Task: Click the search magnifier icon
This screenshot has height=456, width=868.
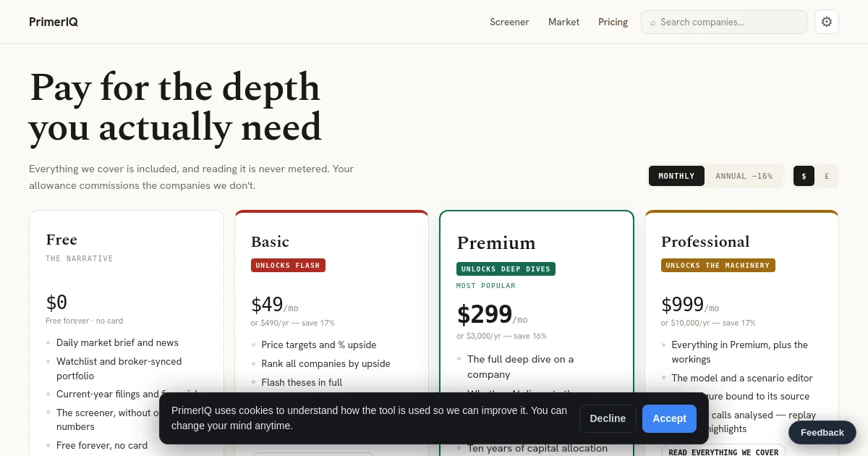Action: (652, 22)
